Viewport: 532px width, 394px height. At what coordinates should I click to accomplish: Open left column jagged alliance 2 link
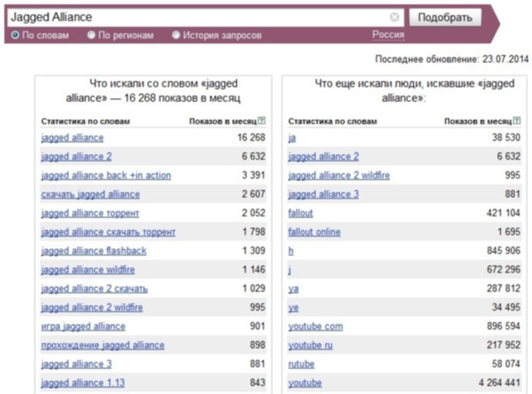(x=77, y=156)
